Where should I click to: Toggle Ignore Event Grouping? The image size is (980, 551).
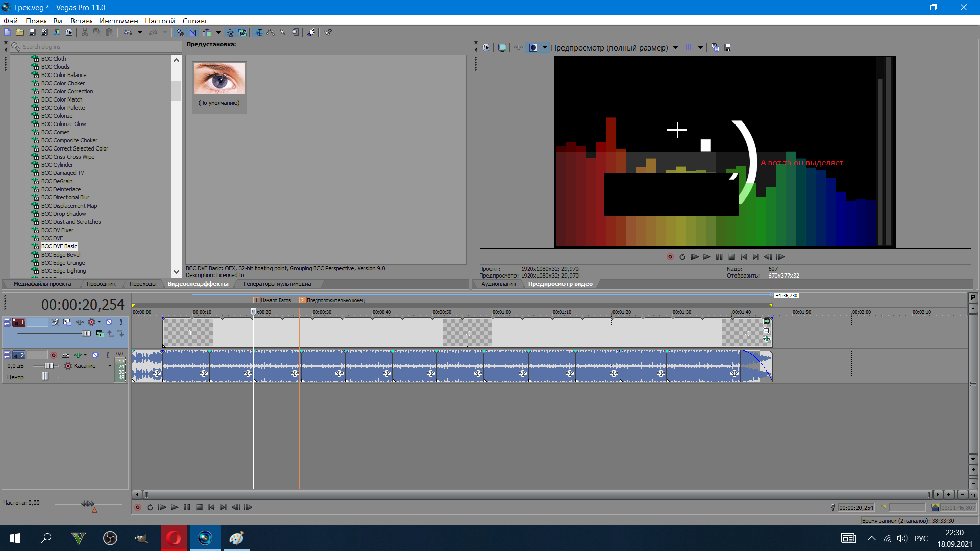tap(242, 32)
